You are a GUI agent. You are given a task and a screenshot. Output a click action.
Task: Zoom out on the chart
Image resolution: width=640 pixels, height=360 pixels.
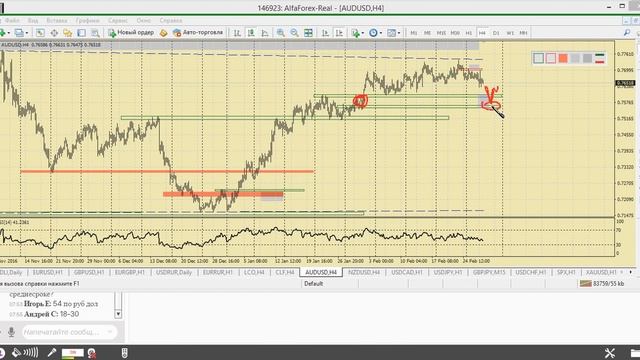[294, 33]
